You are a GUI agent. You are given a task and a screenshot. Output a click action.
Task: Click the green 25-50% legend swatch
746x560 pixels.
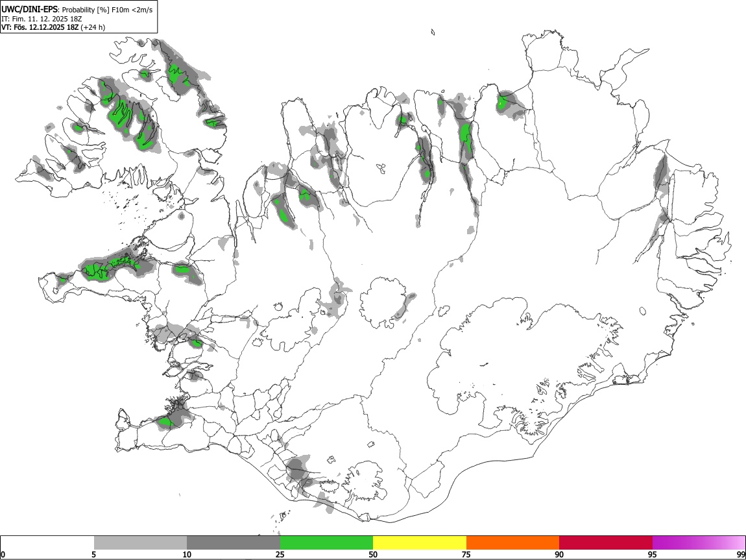326,543
